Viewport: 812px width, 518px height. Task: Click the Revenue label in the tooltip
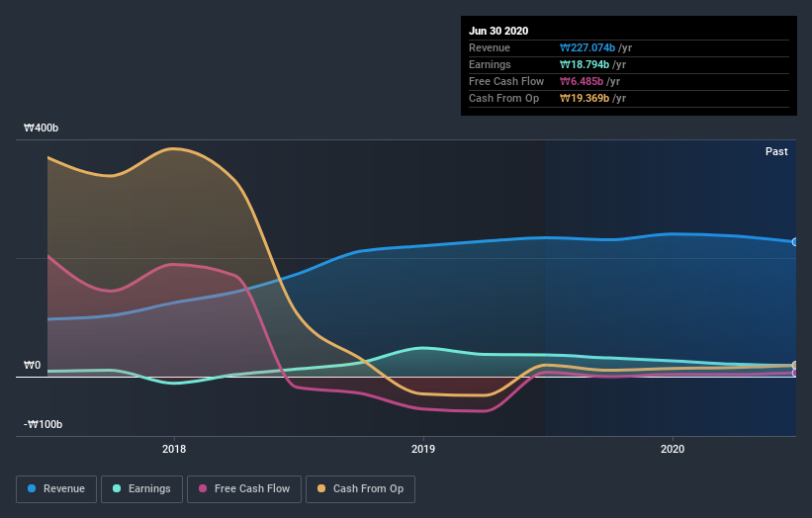click(490, 47)
